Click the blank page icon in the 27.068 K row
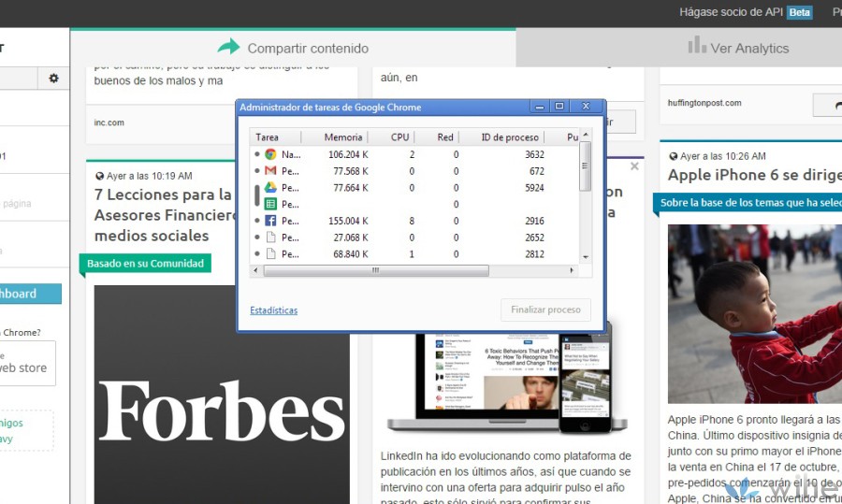 tap(270, 238)
